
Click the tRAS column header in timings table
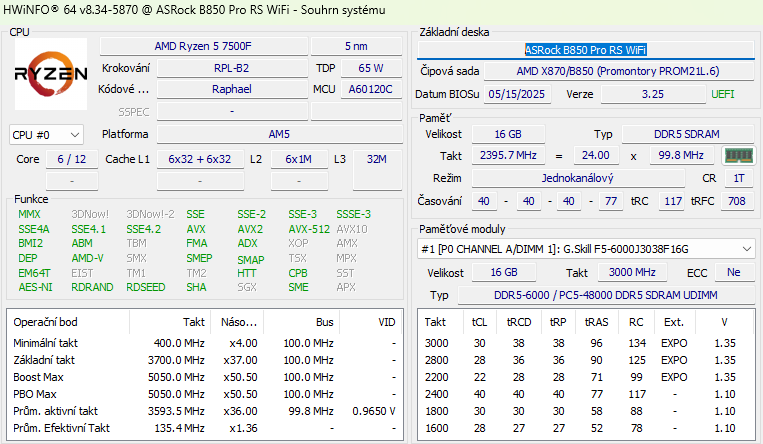(x=596, y=322)
